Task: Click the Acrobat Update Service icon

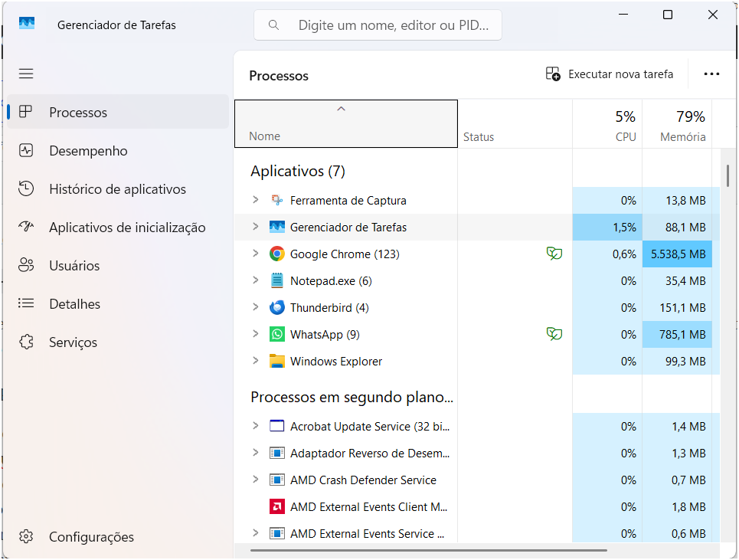Action: point(277,426)
